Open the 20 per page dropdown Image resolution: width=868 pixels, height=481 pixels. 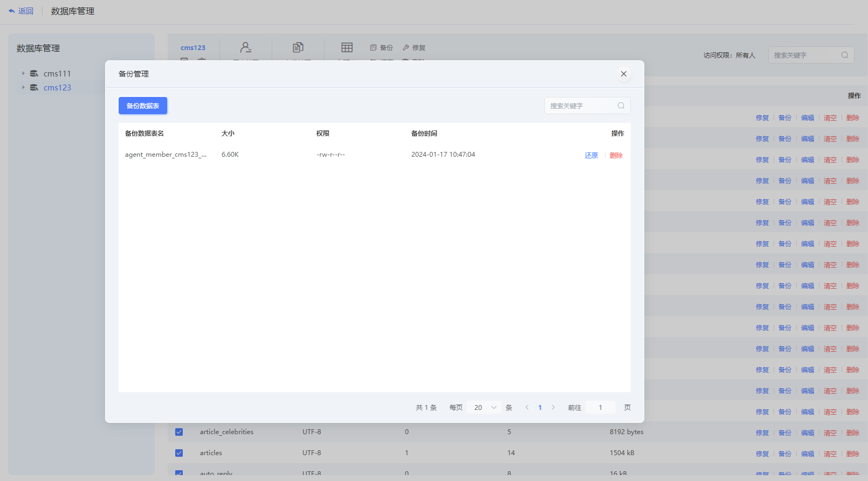[x=484, y=407]
